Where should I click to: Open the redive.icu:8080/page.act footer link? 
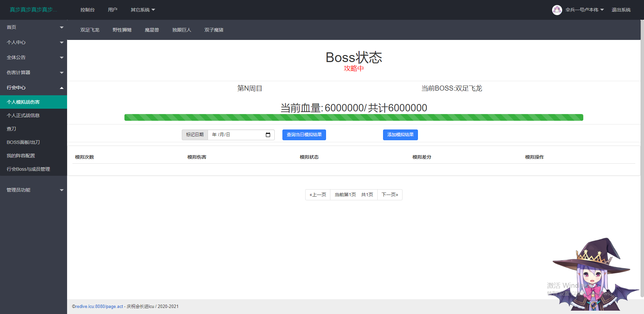[99, 307]
